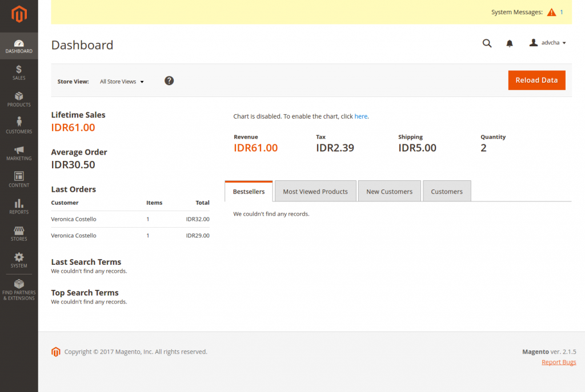The height and width of the screenshot is (392, 585).
Task: Open the Products sidebar section
Action: coord(19,99)
